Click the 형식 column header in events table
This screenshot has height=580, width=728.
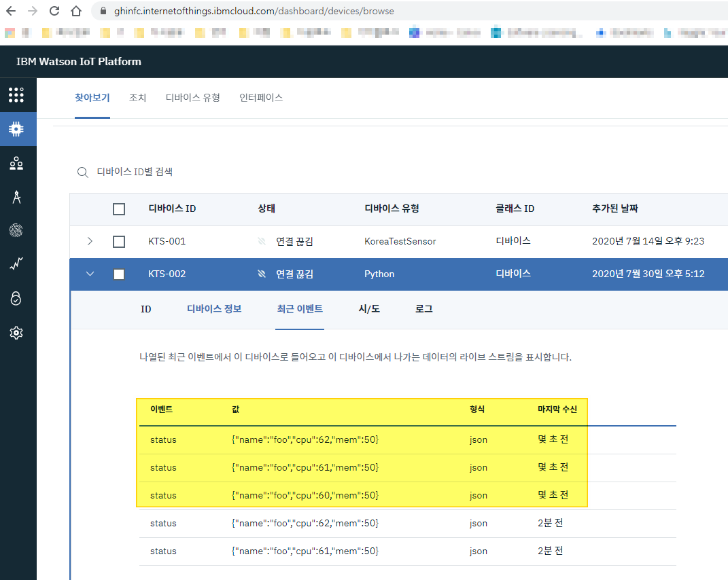(x=476, y=410)
